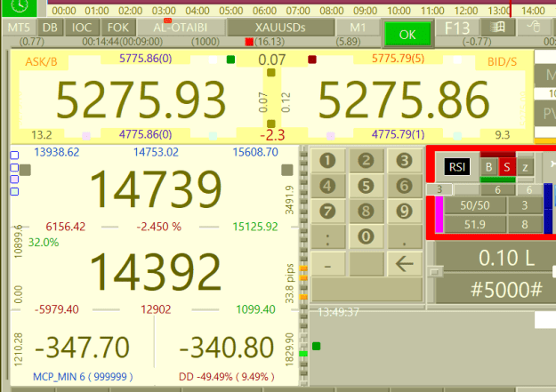The width and height of the screenshot is (556, 392).
Task: Toggle the B buy button beside RSI
Action: (x=489, y=167)
